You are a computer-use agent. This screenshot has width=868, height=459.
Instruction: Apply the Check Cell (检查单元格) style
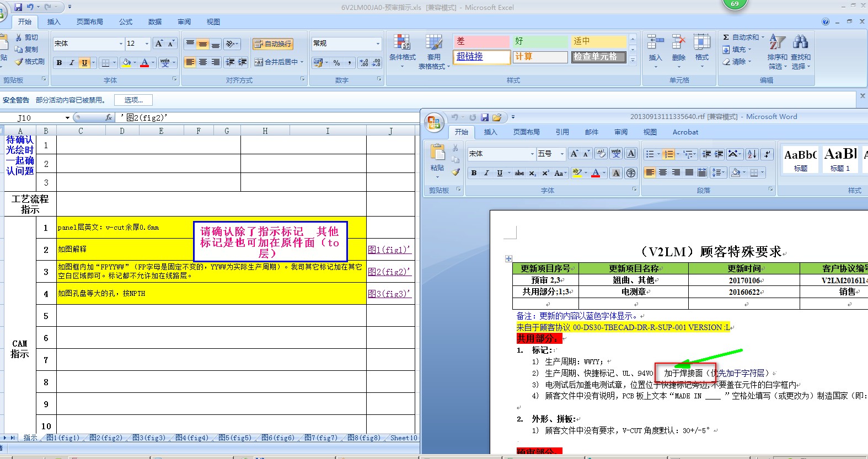pyautogui.click(x=598, y=57)
